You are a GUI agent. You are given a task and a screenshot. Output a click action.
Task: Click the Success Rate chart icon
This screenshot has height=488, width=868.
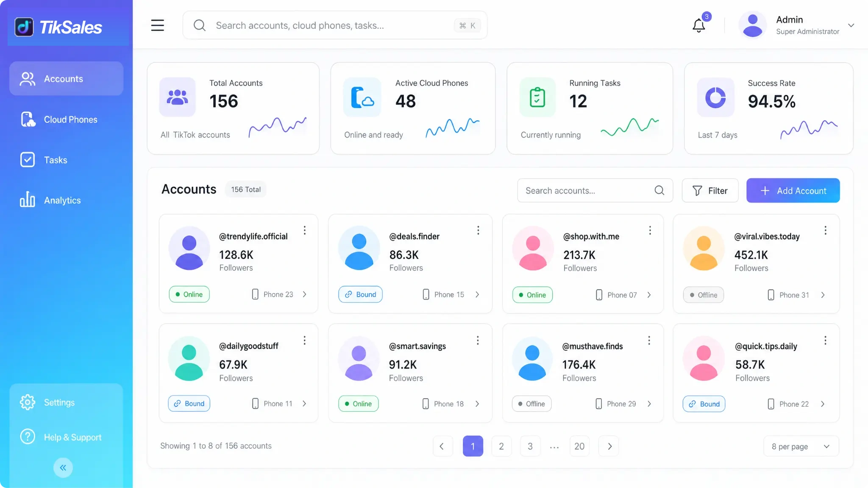[x=716, y=97]
